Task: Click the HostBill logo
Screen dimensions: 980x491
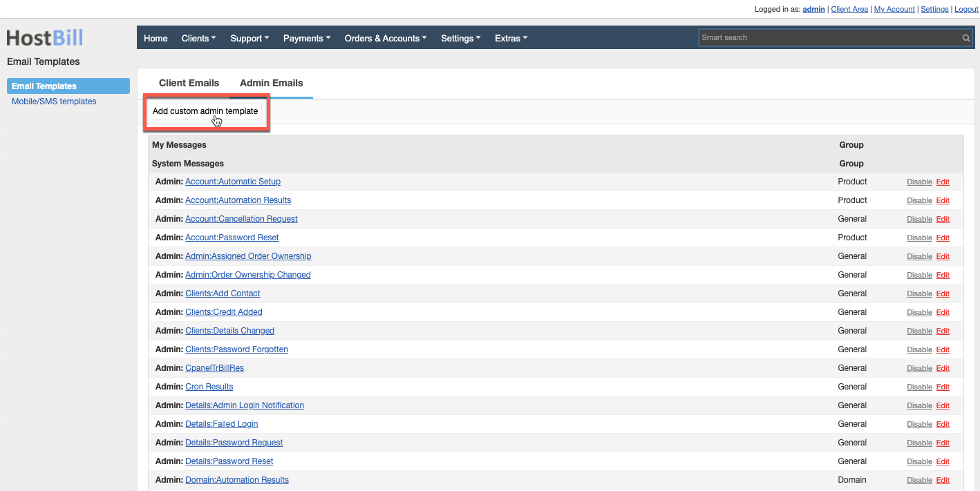Action: click(x=44, y=37)
